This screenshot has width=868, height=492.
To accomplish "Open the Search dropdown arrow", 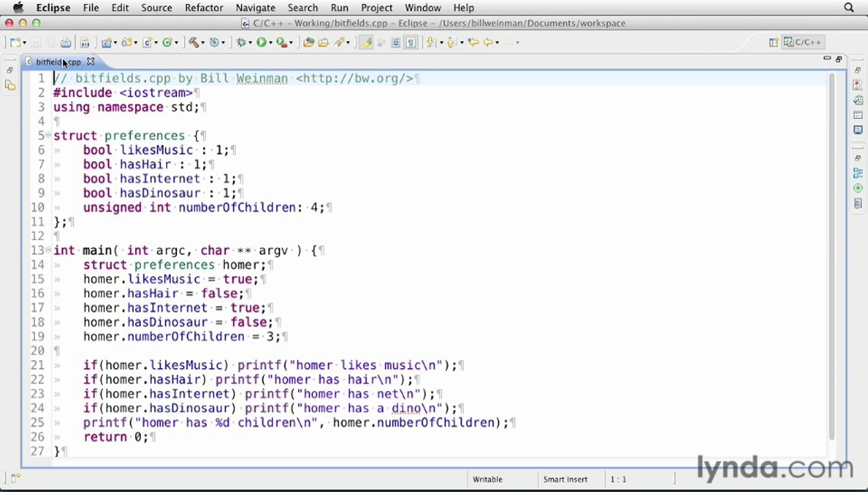I will 349,42.
